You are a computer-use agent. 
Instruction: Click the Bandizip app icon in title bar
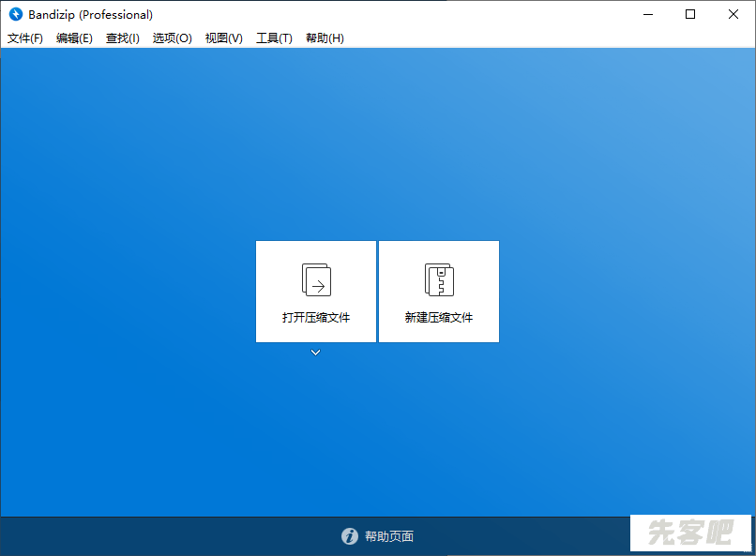[15, 15]
